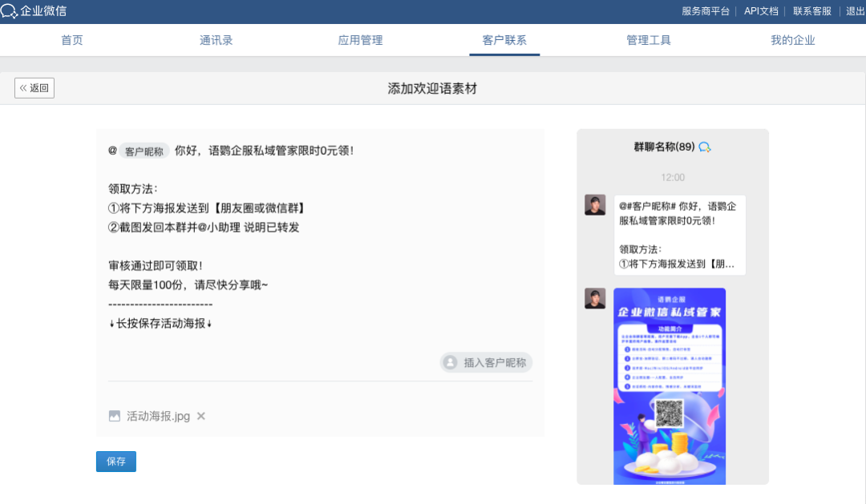Click 退出 to log out
Viewport: 866px width, 504px height.
pos(855,11)
